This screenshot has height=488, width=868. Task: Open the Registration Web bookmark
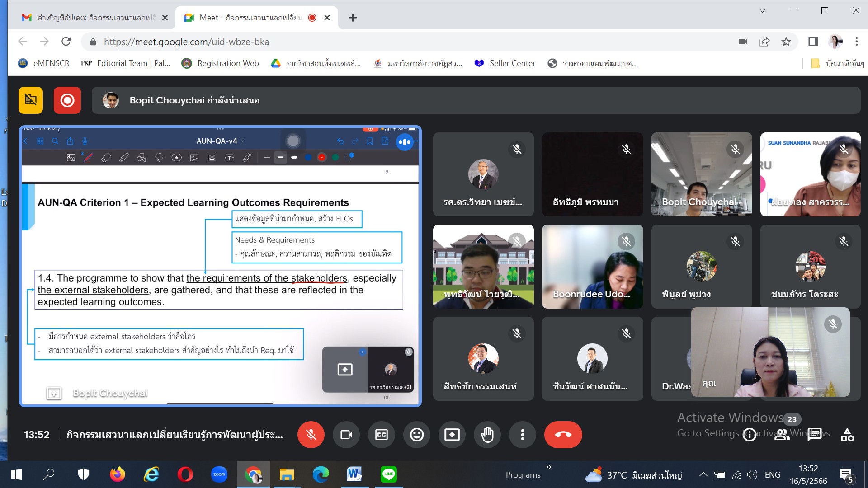221,63
